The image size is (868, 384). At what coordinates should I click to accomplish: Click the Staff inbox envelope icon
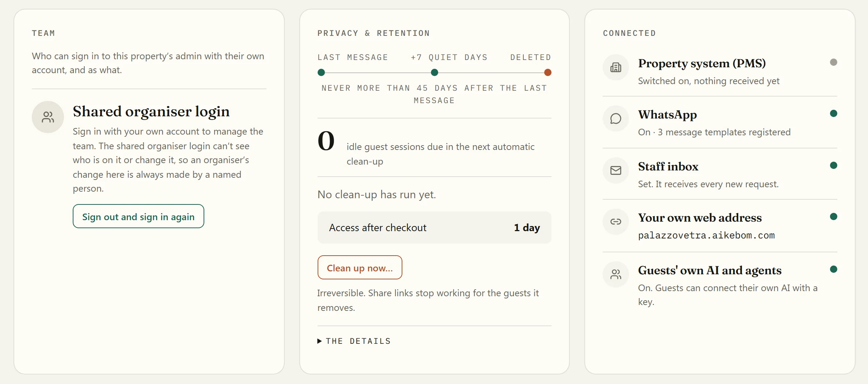coord(616,170)
